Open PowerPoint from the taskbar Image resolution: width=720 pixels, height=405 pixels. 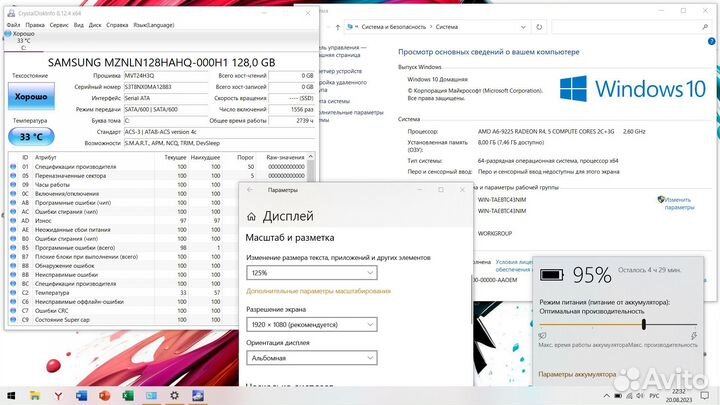pyautogui.click(x=105, y=395)
